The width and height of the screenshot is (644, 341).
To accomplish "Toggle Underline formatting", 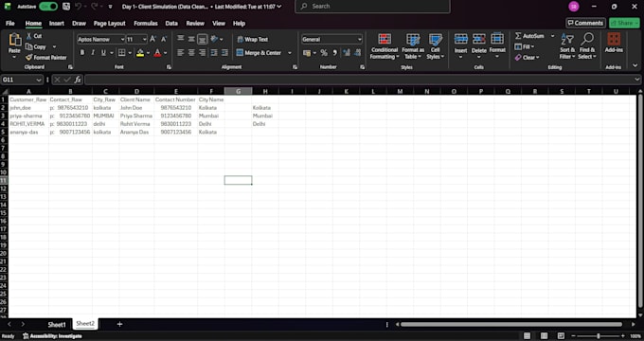I will tap(103, 53).
